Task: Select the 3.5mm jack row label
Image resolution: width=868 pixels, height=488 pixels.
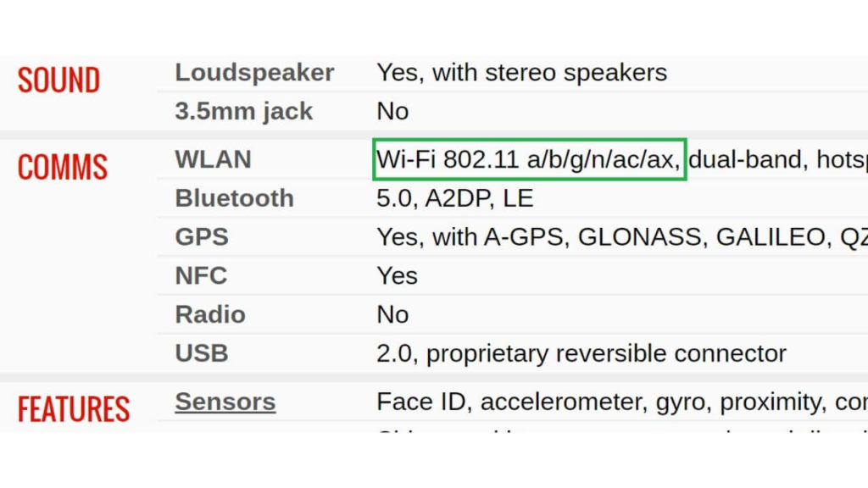Action: (243, 112)
